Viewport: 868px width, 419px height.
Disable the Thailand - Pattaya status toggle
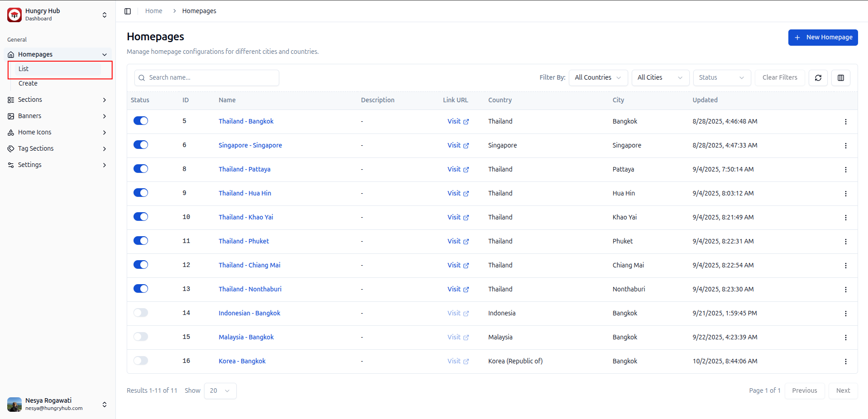[141, 169]
